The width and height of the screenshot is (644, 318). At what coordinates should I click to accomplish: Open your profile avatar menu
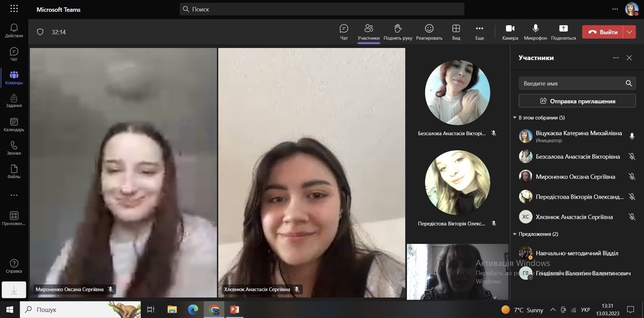pos(632,9)
